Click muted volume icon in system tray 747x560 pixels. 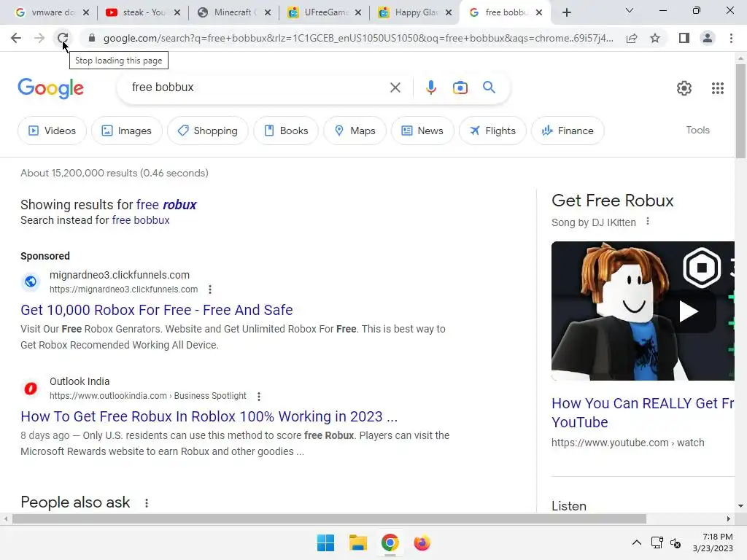click(x=675, y=542)
